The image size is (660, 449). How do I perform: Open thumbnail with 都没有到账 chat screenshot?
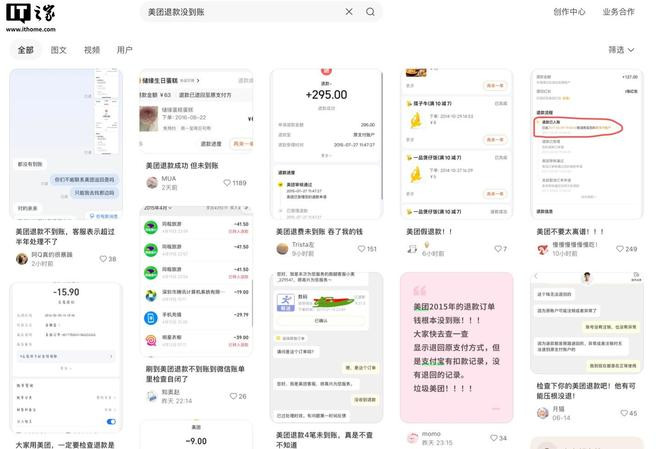tap(66, 144)
